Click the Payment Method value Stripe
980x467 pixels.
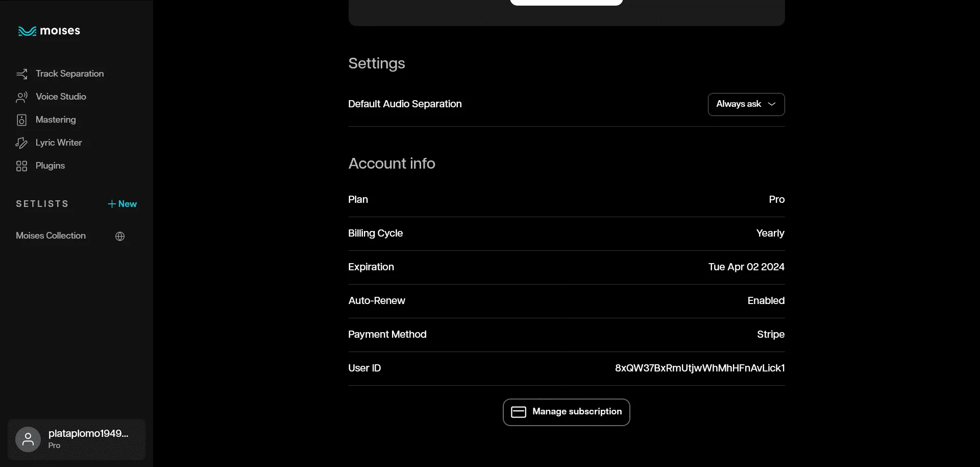771,335
